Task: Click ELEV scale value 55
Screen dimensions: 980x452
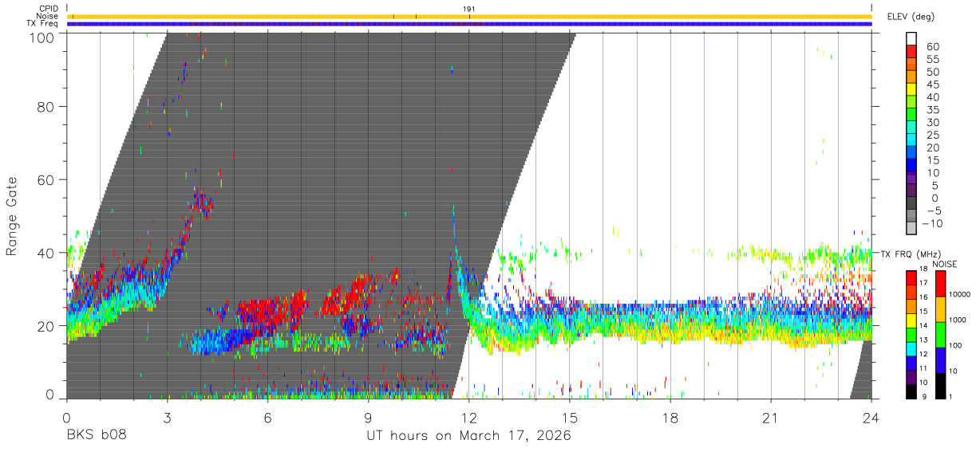Action: [931, 59]
